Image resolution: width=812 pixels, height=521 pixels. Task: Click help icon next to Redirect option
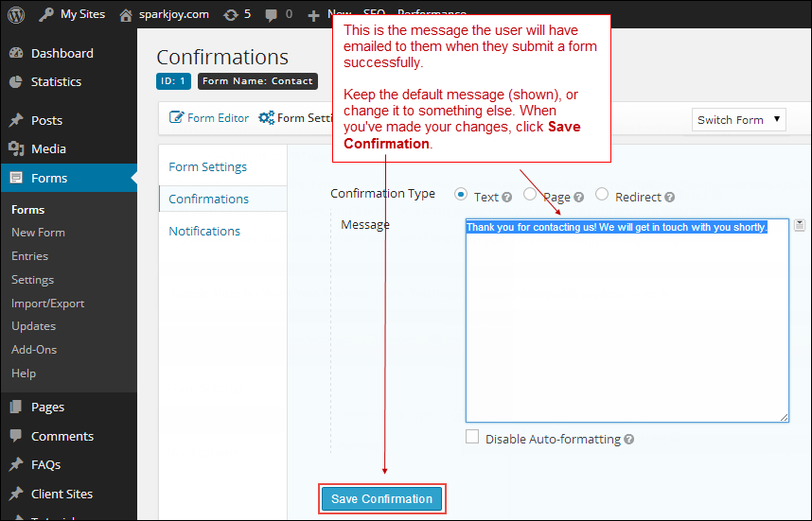[x=670, y=197]
